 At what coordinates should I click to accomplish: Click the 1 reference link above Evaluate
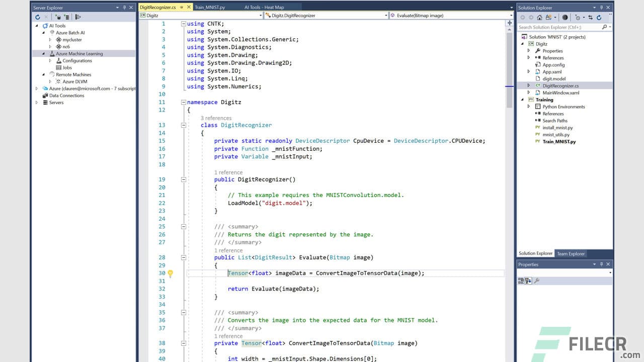[x=228, y=250]
